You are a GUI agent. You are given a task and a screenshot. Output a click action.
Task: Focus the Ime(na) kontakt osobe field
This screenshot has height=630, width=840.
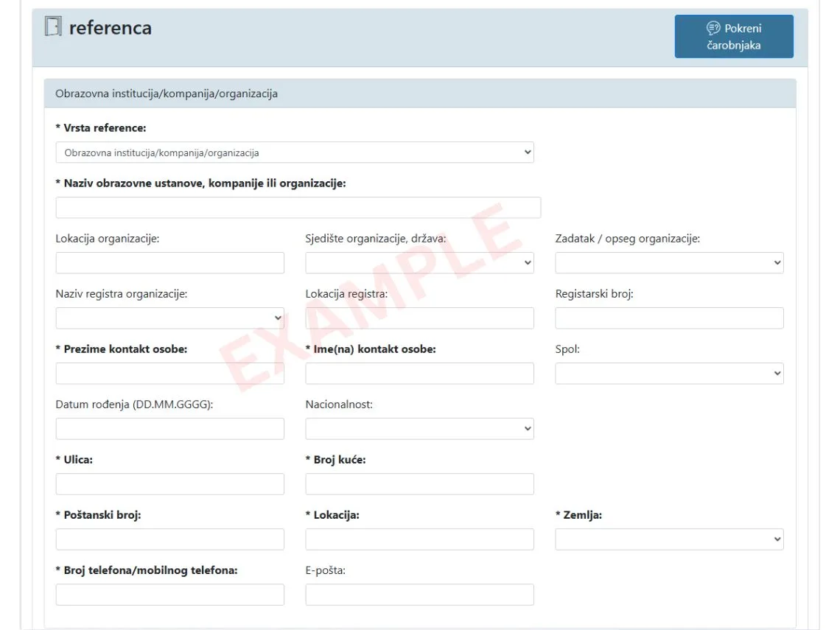pos(419,374)
